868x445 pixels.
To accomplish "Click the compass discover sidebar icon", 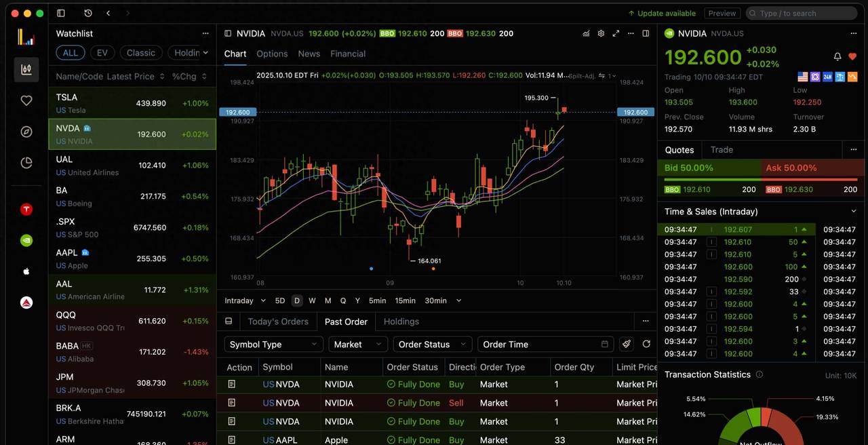I will tap(26, 132).
